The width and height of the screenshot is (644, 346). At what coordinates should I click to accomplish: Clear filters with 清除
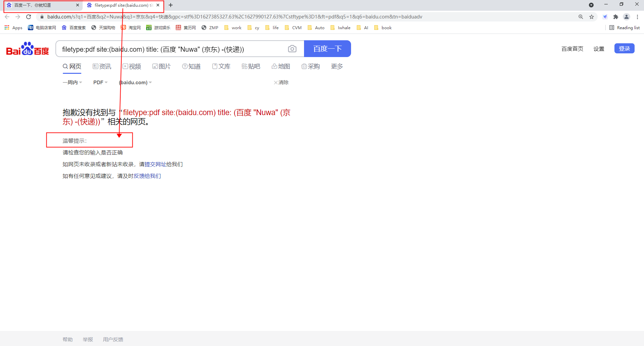(x=281, y=83)
